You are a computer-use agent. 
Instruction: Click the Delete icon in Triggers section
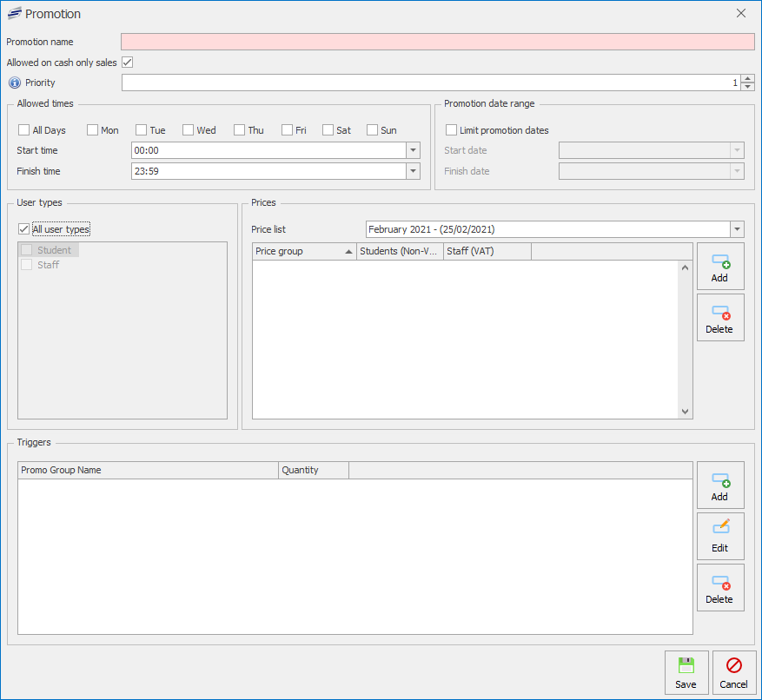pos(720,582)
